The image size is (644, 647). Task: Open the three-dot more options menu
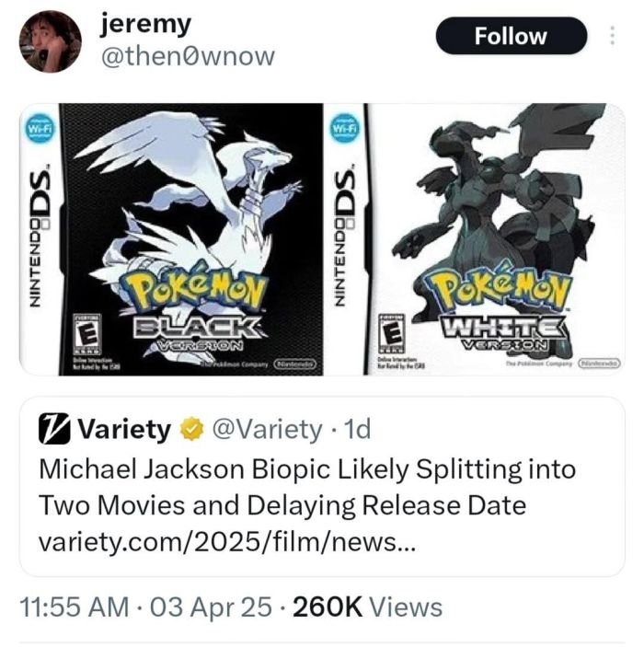pyautogui.click(x=611, y=36)
